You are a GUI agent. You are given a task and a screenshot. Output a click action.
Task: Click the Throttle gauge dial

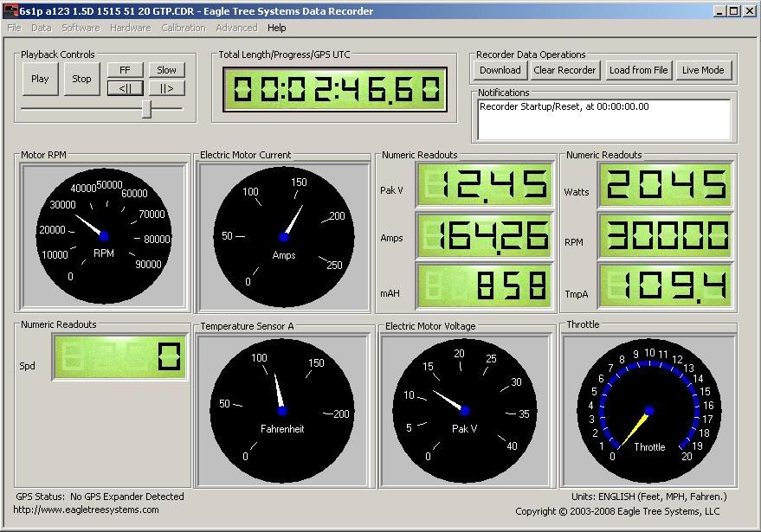[x=649, y=411]
